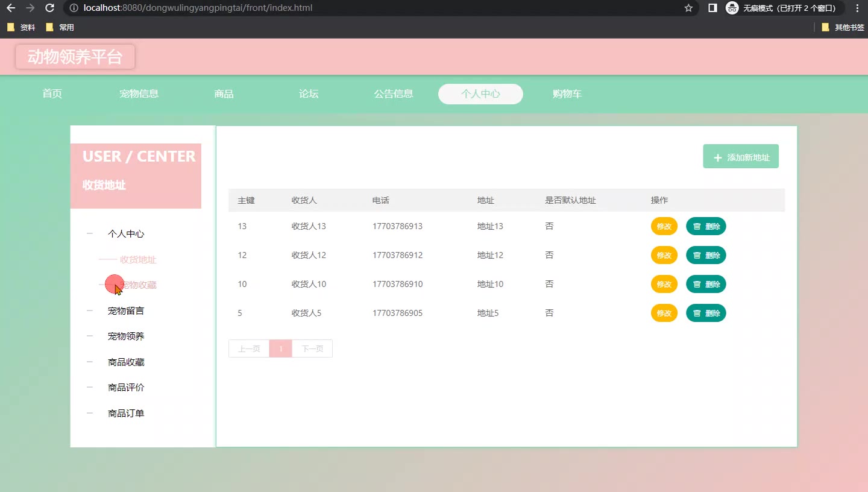868x492 pixels.
Task: Toggle the browser side panel icon
Action: pyautogui.click(x=712, y=8)
